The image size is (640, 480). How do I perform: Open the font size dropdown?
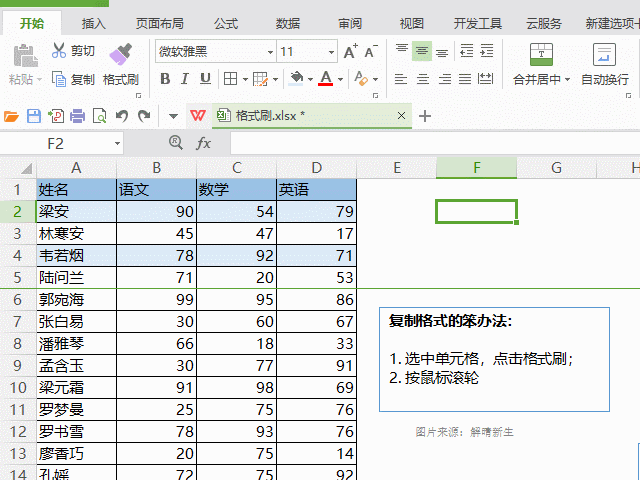(331, 52)
